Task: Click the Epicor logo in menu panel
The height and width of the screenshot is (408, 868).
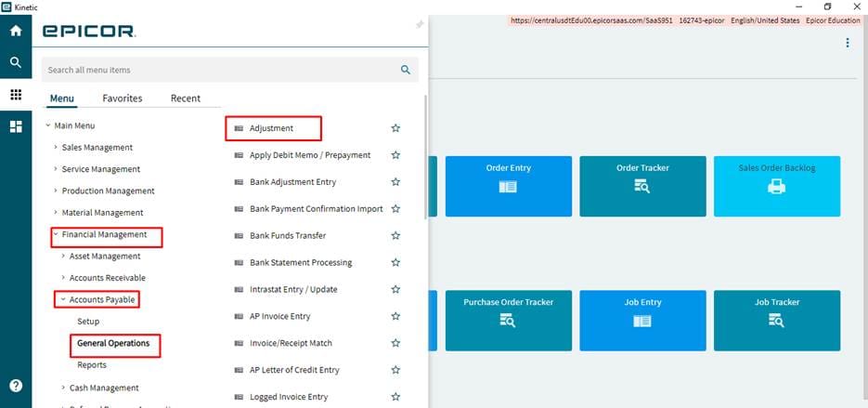Action: pyautogui.click(x=88, y=31)
